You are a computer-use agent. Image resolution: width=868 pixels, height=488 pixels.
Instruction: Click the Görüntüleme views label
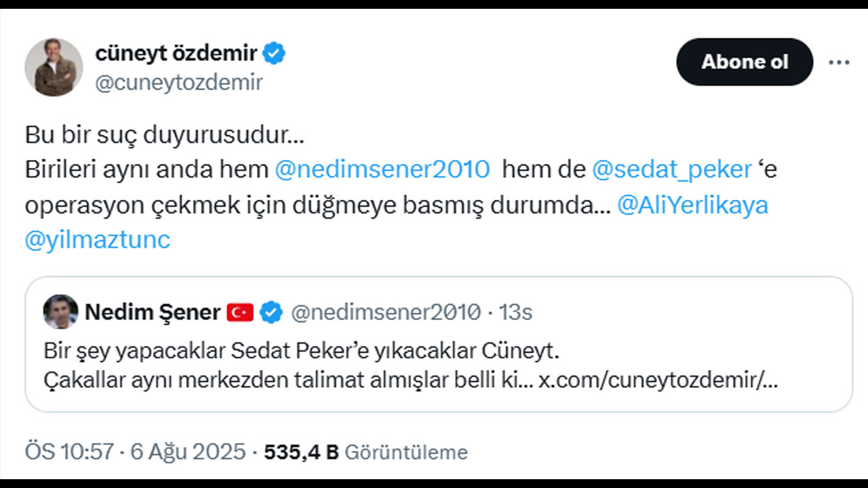pyautogui.click(x=407, y=452)
